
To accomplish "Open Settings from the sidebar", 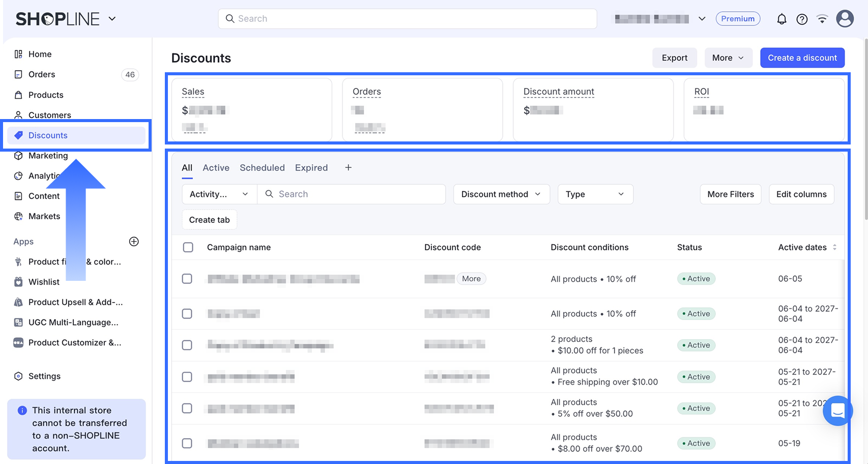I will coord(44,376).
